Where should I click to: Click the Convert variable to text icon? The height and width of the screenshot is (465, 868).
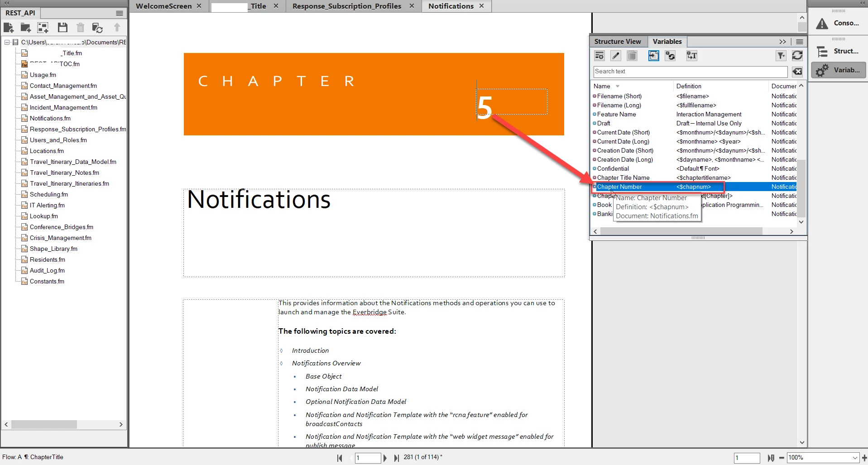pos(691,56)
